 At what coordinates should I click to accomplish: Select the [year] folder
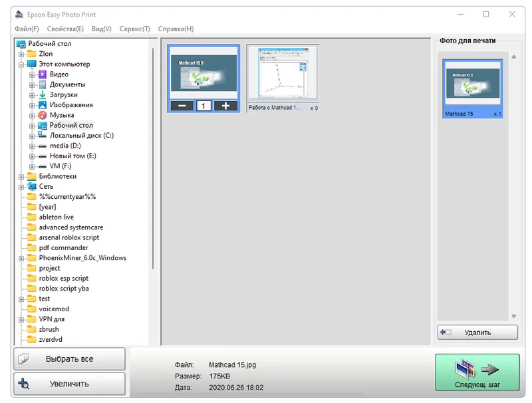pyautogui.click(x=47, y=207)
